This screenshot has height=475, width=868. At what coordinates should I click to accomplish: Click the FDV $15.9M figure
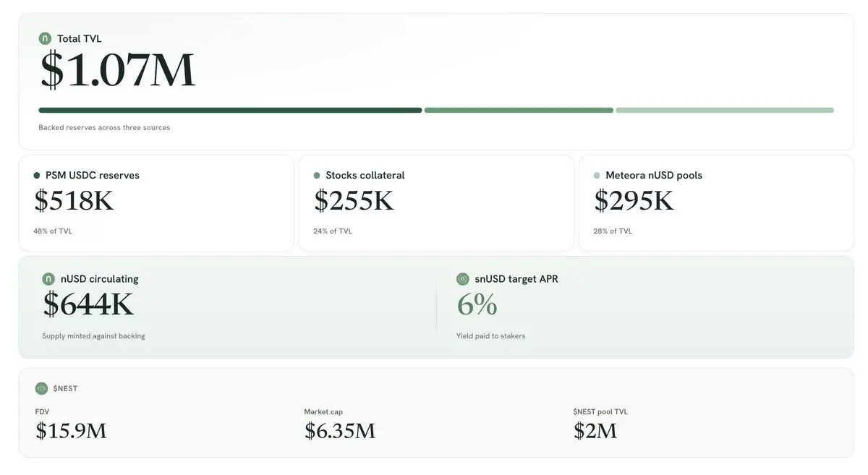[71, 431]
